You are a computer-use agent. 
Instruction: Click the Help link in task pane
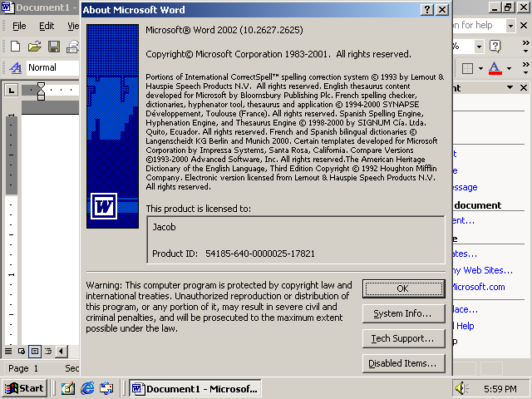(464, 326)
